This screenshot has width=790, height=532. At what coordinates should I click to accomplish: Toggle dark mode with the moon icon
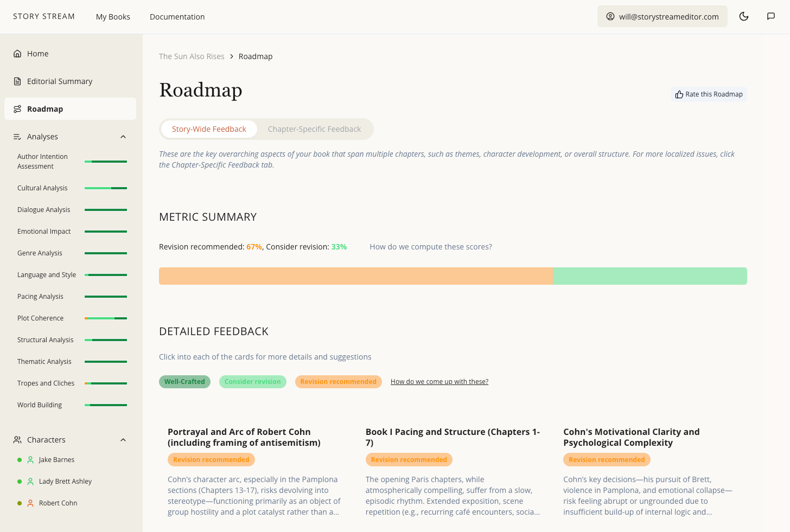(744, 16)
